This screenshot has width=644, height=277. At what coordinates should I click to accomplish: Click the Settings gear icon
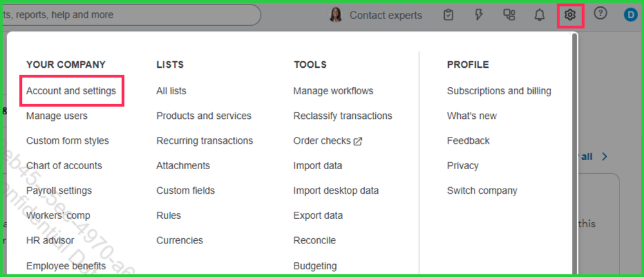[x=570, y=15]
